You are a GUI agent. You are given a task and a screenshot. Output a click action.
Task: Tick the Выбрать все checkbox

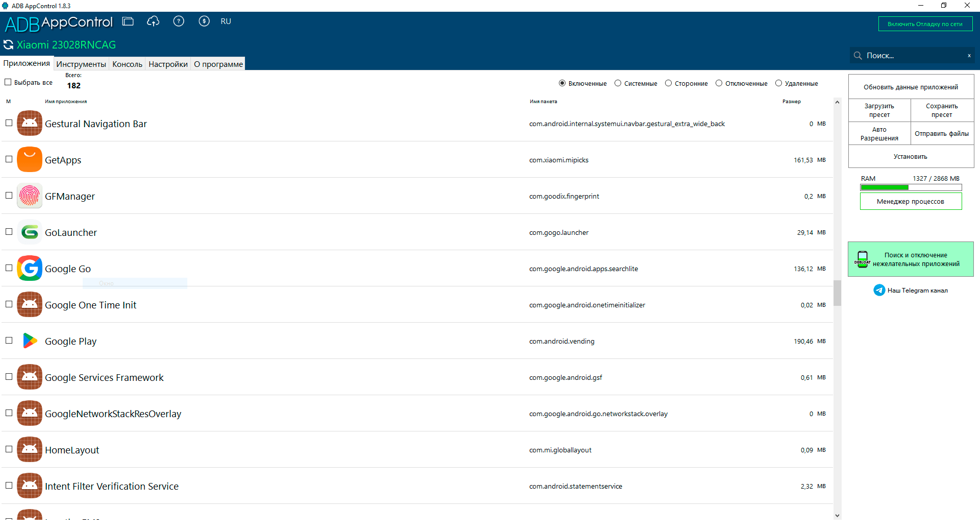point(8,82)
